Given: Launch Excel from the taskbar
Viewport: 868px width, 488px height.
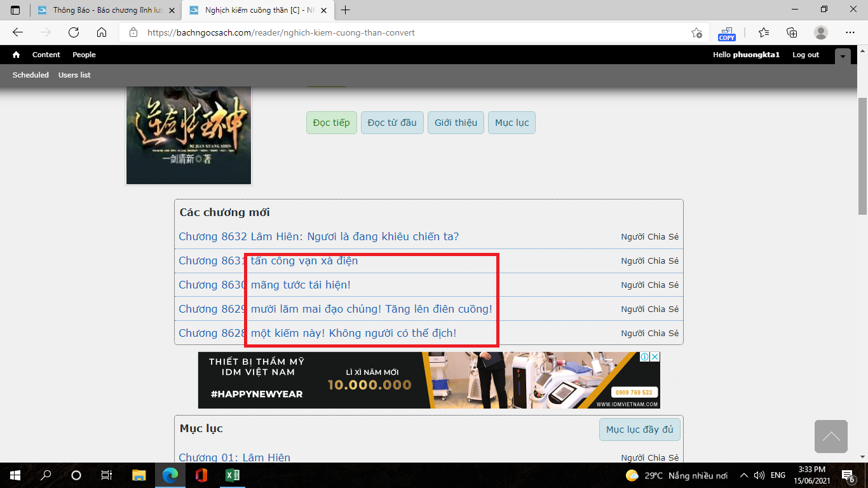Looking at the screenshot, I should tap(232, 475).
